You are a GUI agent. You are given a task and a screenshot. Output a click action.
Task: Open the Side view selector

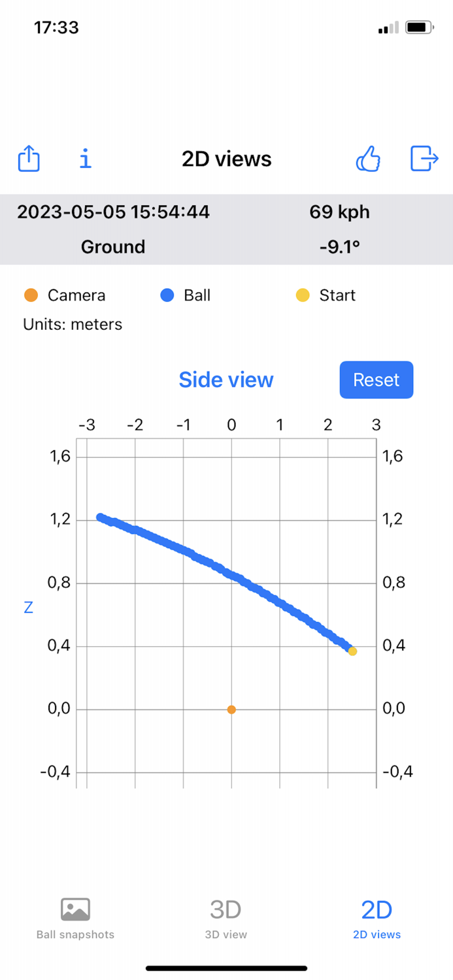pyautogui.click(x=226, y=380)
